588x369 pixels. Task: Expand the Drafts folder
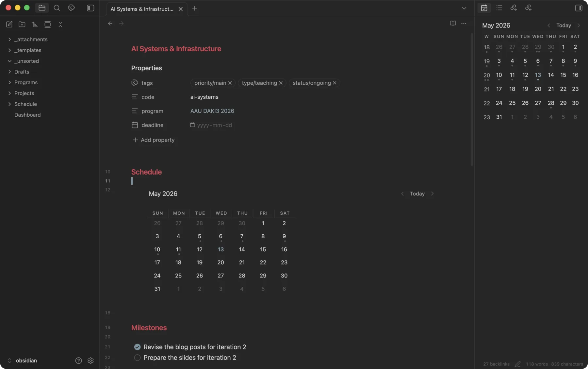point(9,72)
